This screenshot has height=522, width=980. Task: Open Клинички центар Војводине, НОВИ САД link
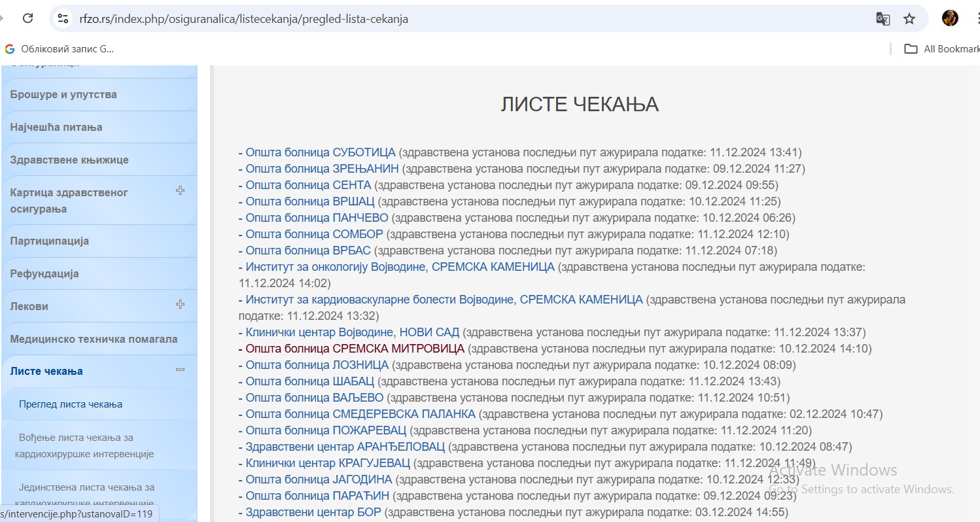tap(352, 332)
